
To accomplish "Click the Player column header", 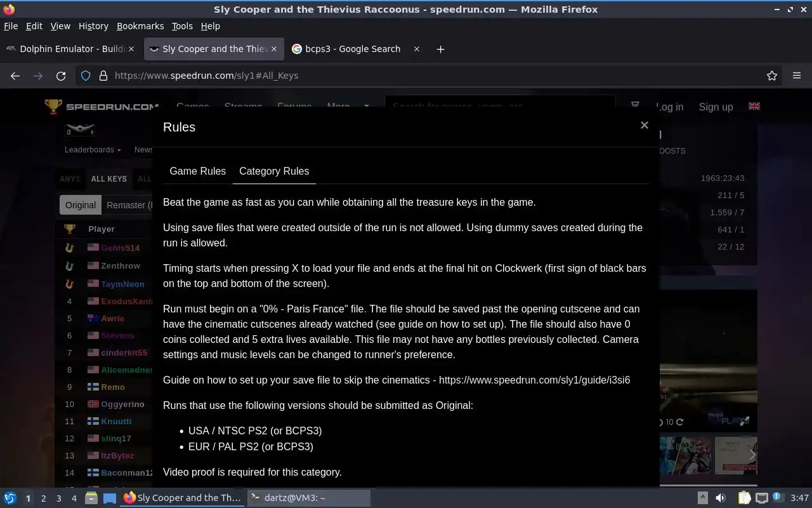I will pos(101,229).
